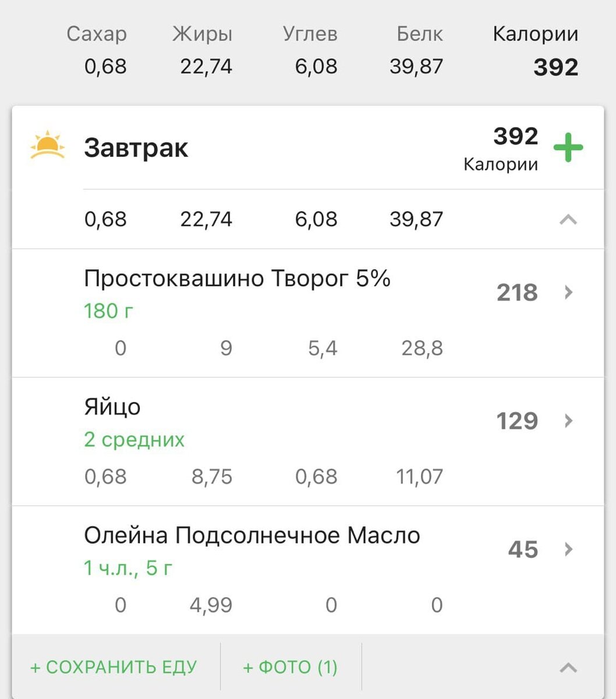
Task: Open the Олейна Подсолнечное Масло item
Action: 307,570
